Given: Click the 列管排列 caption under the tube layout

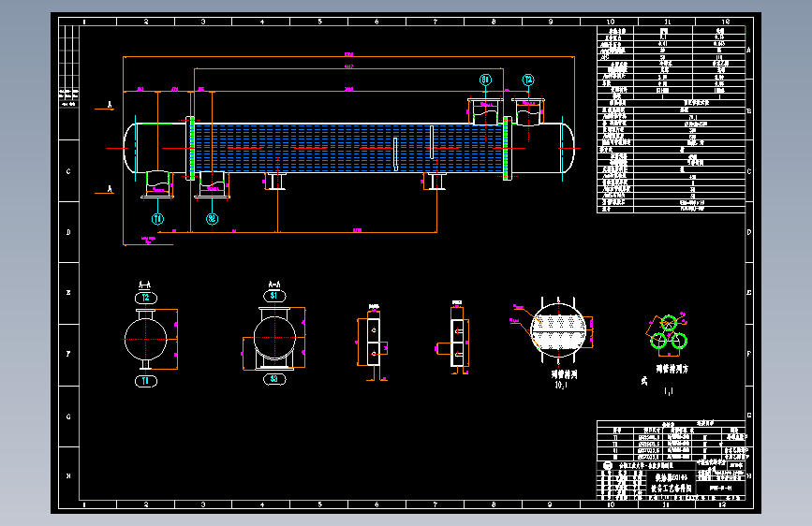Looking at the screenshot, I should (x=564, y=373).
